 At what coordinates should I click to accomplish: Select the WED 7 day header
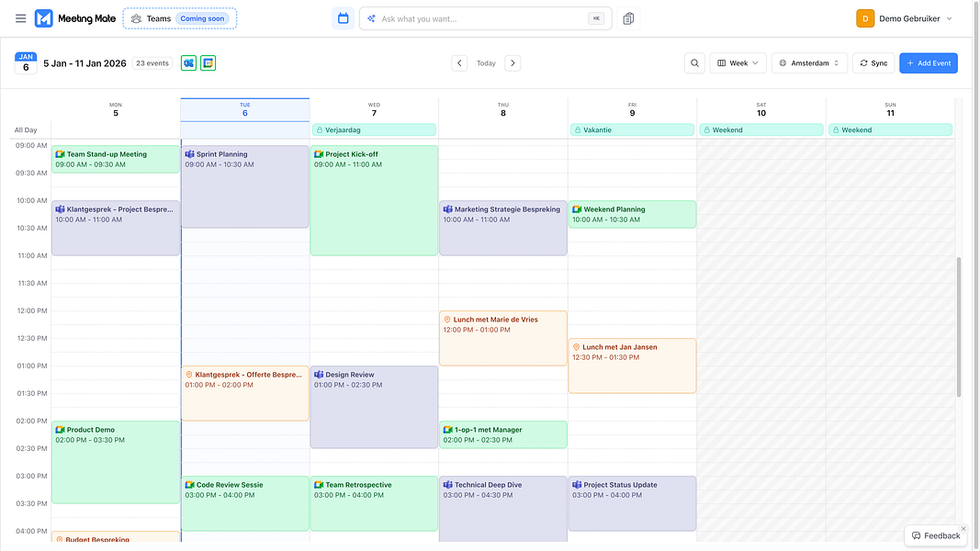374,109
